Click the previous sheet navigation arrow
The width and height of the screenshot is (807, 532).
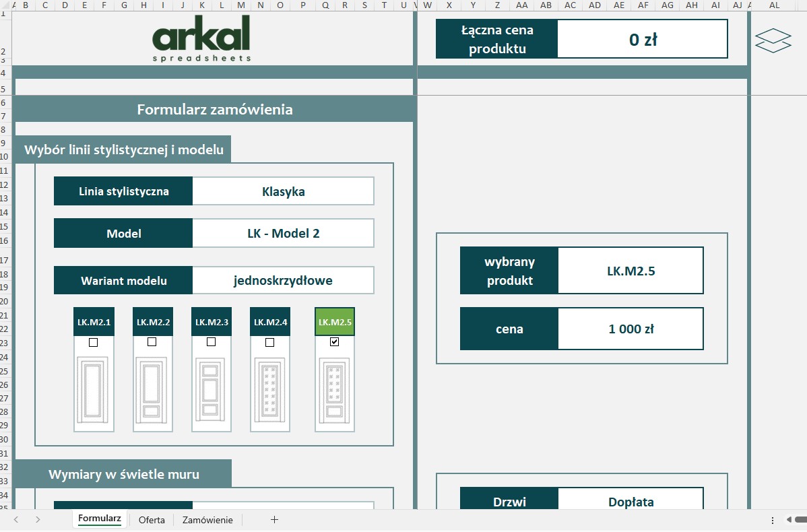coord(16,519)
